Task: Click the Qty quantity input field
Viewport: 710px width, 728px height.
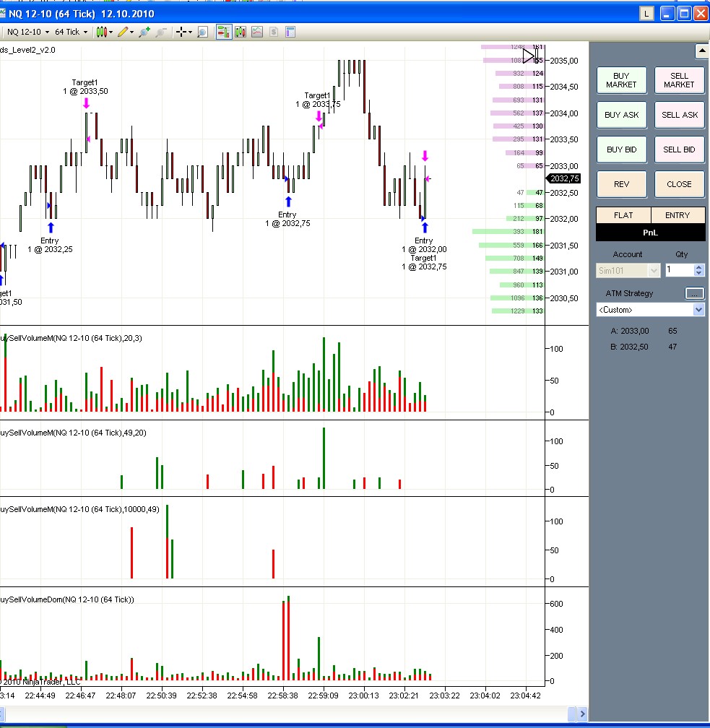Action: [x=678, y=270]
